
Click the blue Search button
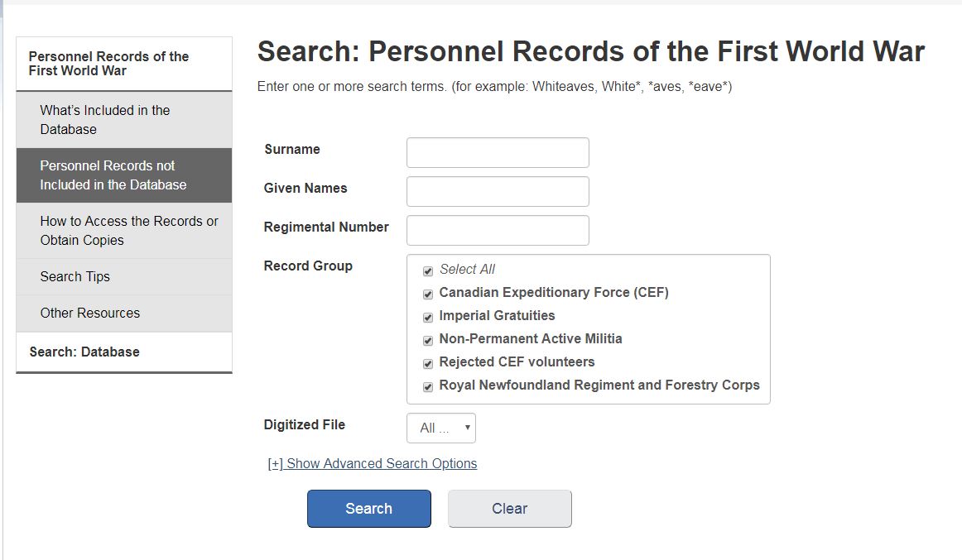[369, 509]
